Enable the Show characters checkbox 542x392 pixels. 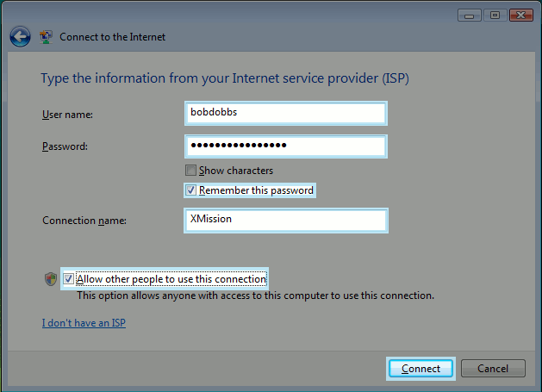pos(191,171)
